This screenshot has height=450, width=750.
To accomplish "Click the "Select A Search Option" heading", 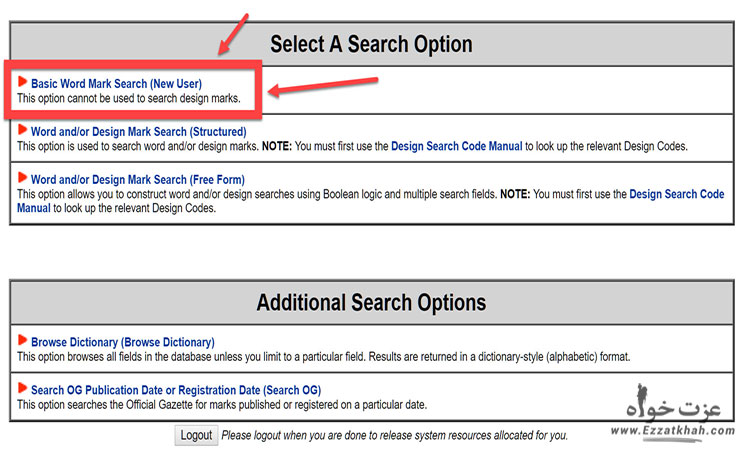I will (x=371, y=44).
